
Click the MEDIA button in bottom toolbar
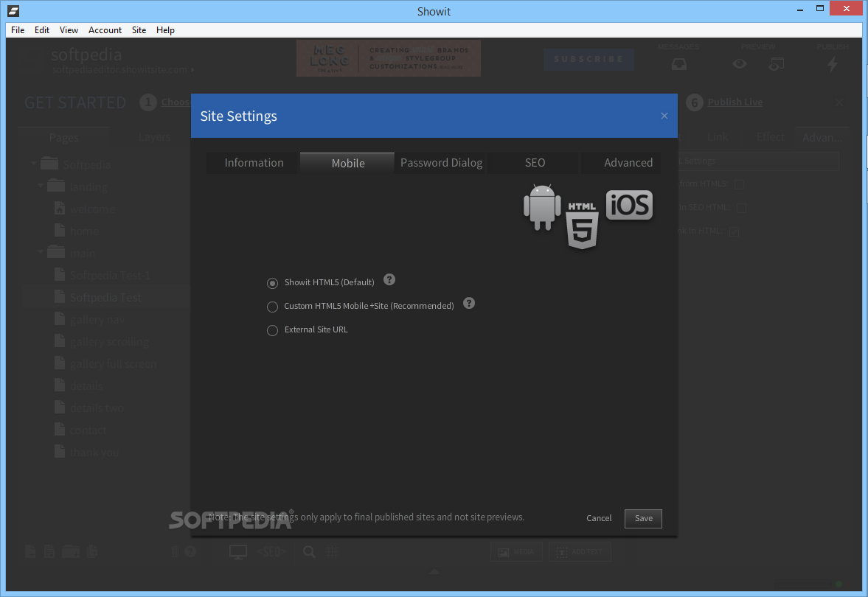516,551
